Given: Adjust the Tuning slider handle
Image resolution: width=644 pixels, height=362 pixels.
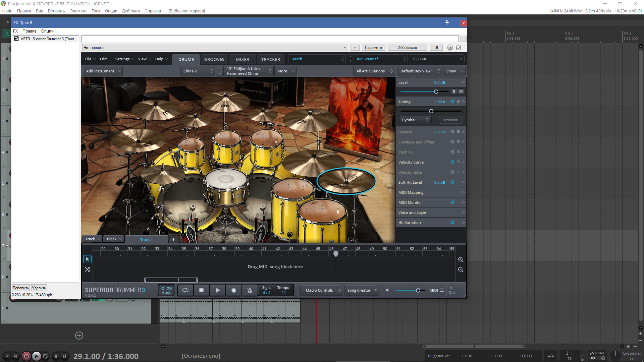Looking at the screenshot, I should click(431, 111).
